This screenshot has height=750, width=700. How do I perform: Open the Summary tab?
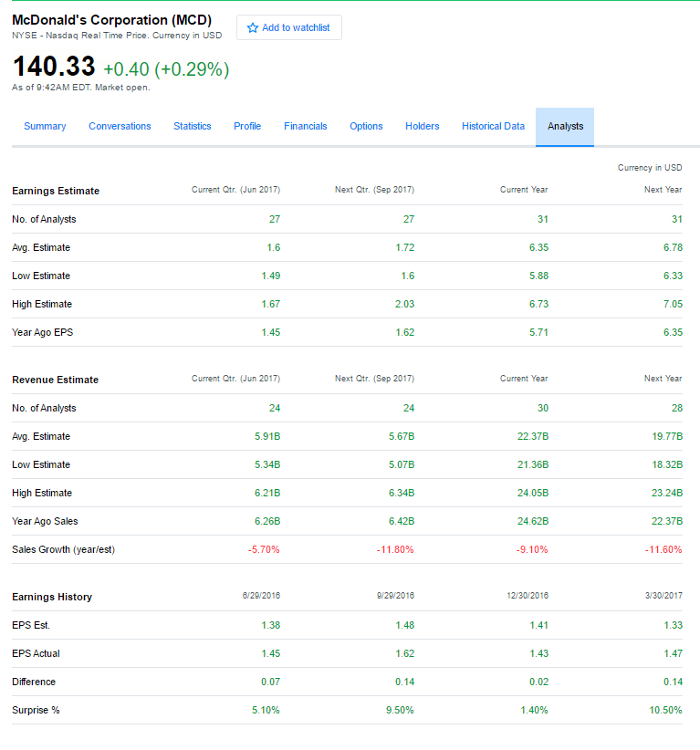(45, 126)
